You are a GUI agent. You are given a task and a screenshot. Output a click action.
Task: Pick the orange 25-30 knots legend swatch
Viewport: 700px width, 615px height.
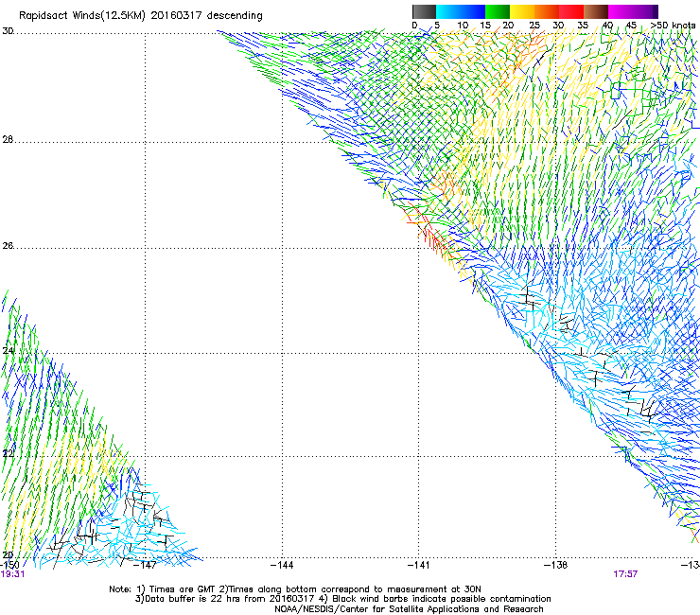click(547, 11)
